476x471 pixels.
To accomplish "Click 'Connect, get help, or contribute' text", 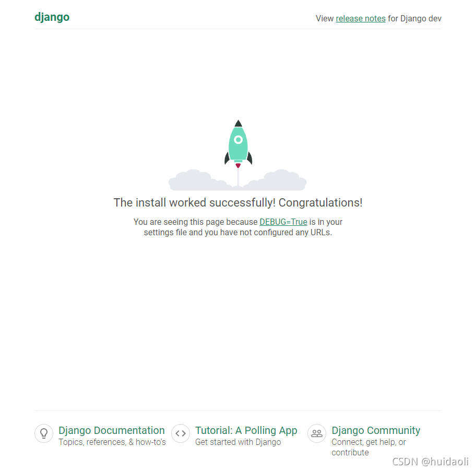I will coord(368,448).
